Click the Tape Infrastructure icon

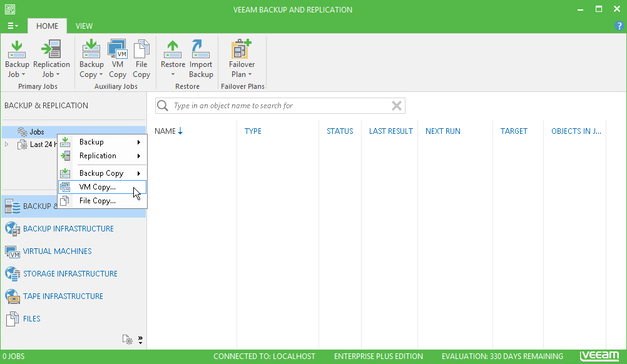pos(13,296)
